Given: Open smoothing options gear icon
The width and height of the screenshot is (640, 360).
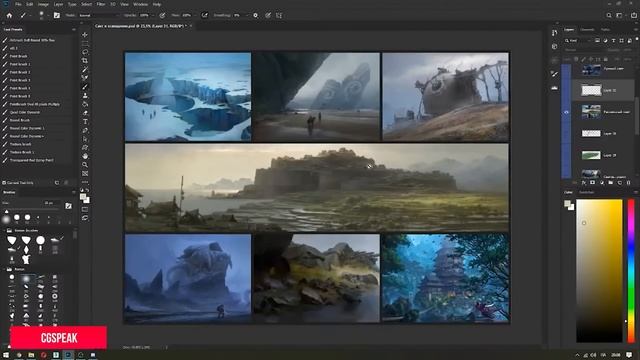Looking at the screenshot, I should (256, 16).
